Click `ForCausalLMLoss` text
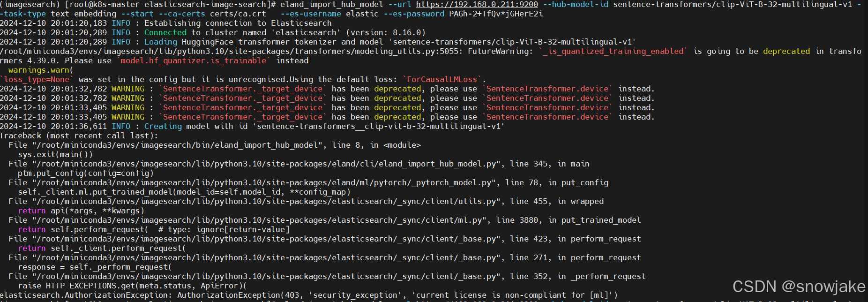This screenshot has width=868, height=302. coord(442,80)
